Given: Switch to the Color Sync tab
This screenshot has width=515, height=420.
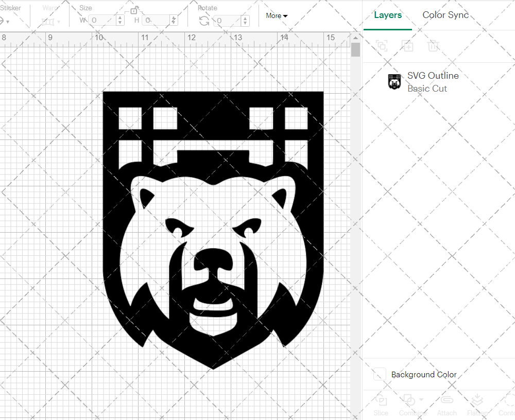Looking at the screenshot, I should click(445, 15).
